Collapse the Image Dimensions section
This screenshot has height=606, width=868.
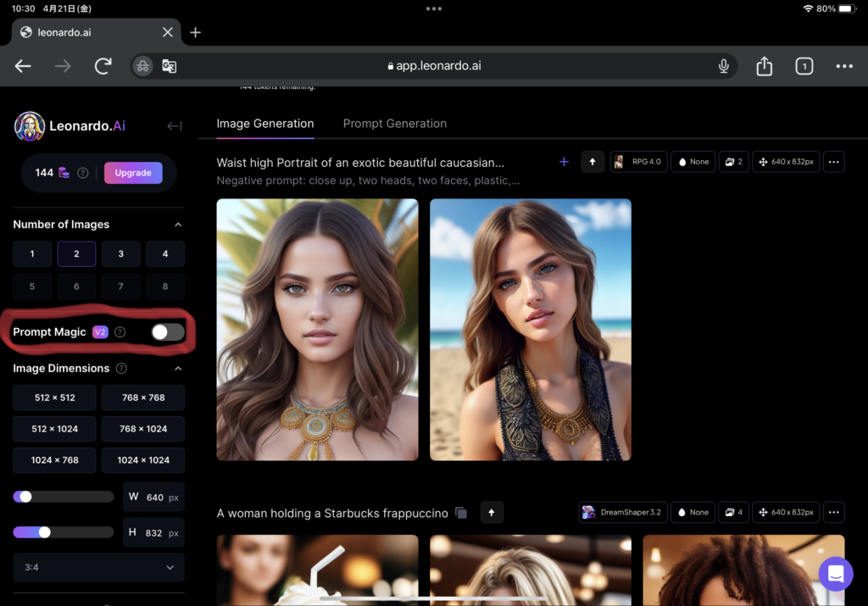[x=178, y=369]
